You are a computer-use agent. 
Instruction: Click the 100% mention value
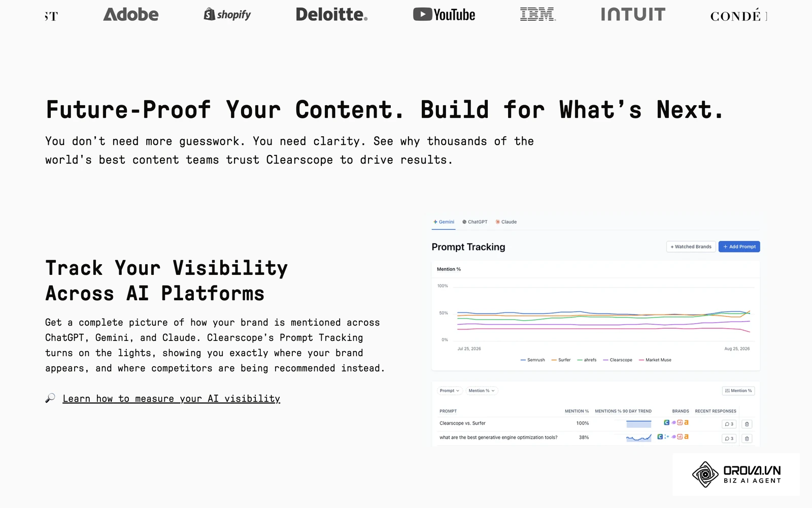(x=583, y=423)
